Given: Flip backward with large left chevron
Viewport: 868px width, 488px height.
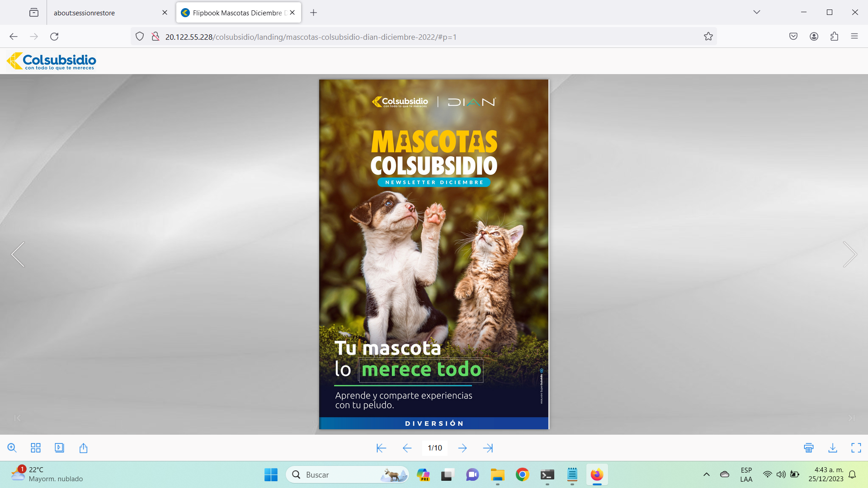Looking at the screenshot, I should (18, 254).
